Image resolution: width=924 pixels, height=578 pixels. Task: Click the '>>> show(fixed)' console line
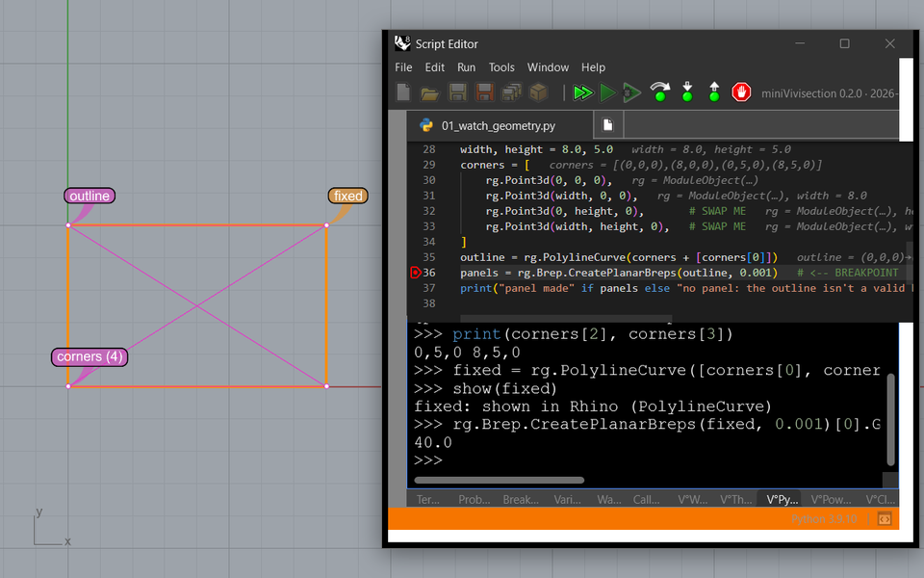coord(485,388)
